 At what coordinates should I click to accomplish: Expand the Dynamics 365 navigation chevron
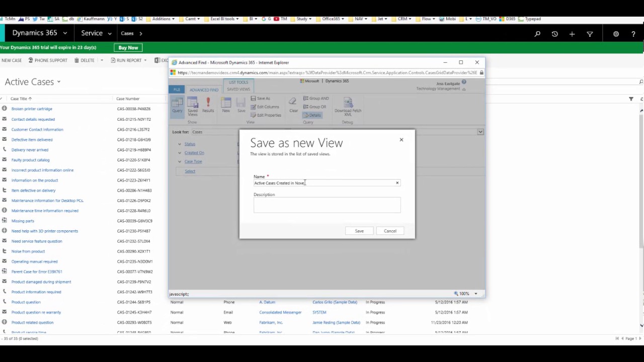[65, 33]
